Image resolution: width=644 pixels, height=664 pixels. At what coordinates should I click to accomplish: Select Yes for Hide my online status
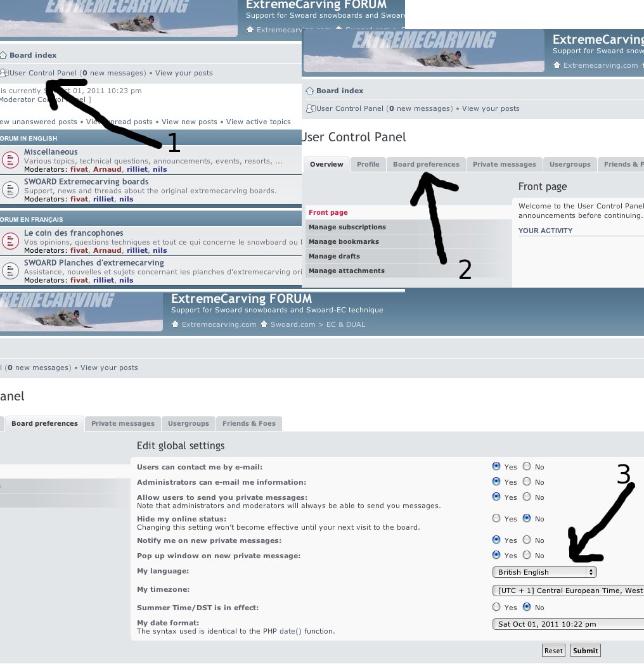coord(496,518)
